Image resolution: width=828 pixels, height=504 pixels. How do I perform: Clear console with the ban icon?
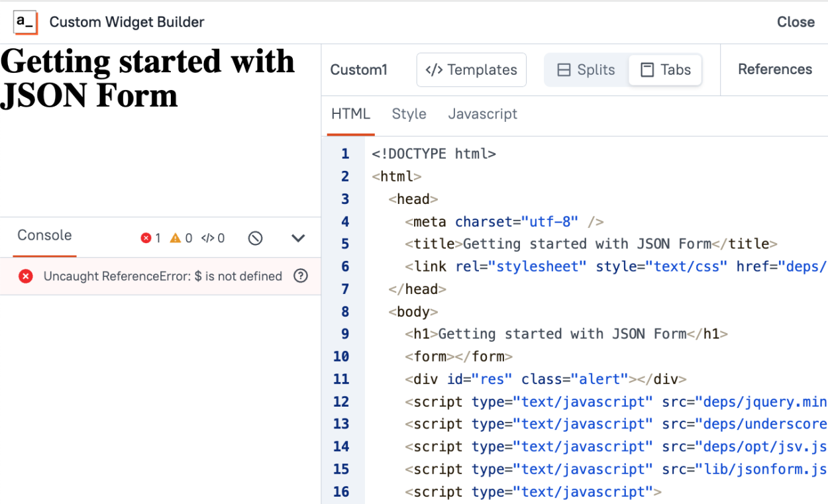coord(255,238)
